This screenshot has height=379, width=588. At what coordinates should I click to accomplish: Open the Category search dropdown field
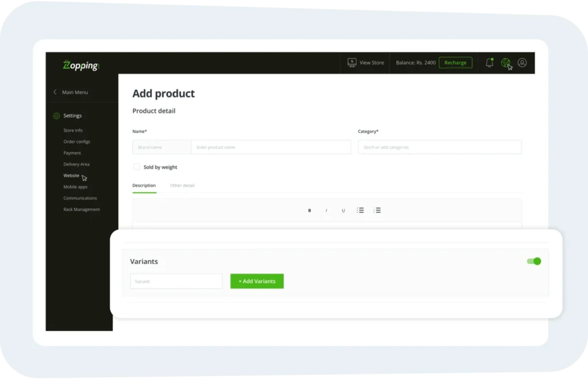439,147
